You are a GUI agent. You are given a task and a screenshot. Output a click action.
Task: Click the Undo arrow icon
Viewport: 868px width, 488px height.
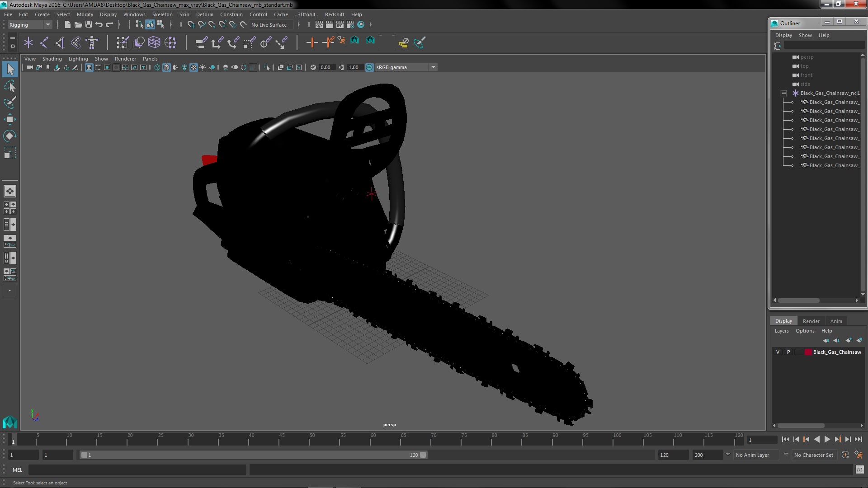click(x=99, y=24)
